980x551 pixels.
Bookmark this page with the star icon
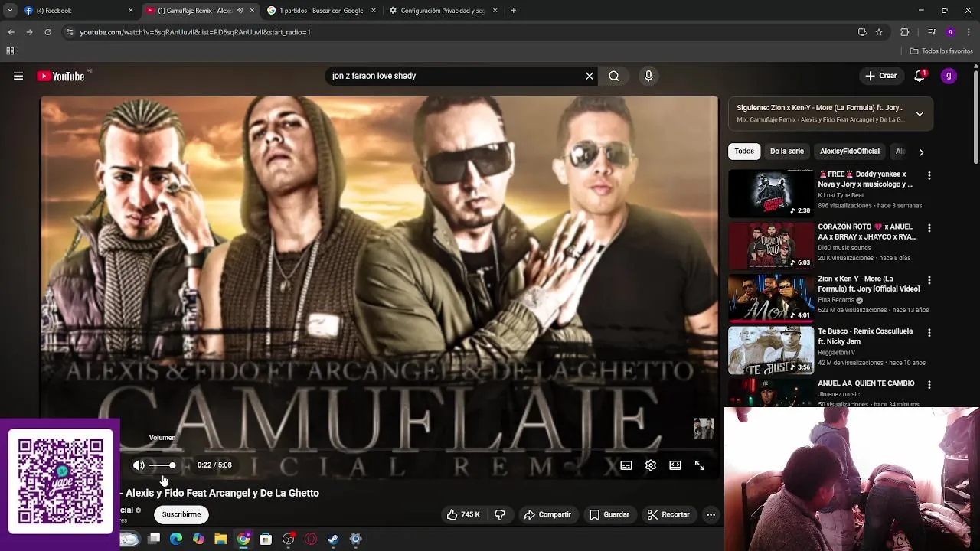879,32
